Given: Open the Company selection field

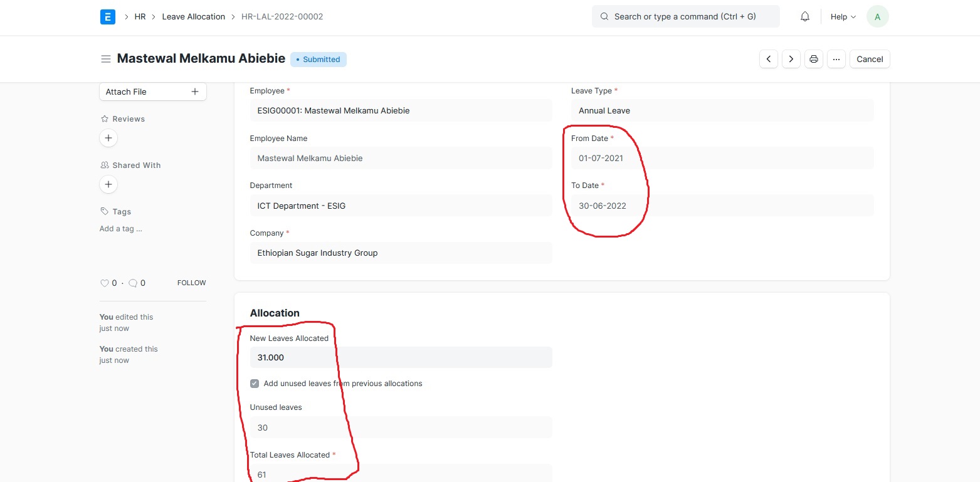Looking at the screenshot, I should (401, 253).
